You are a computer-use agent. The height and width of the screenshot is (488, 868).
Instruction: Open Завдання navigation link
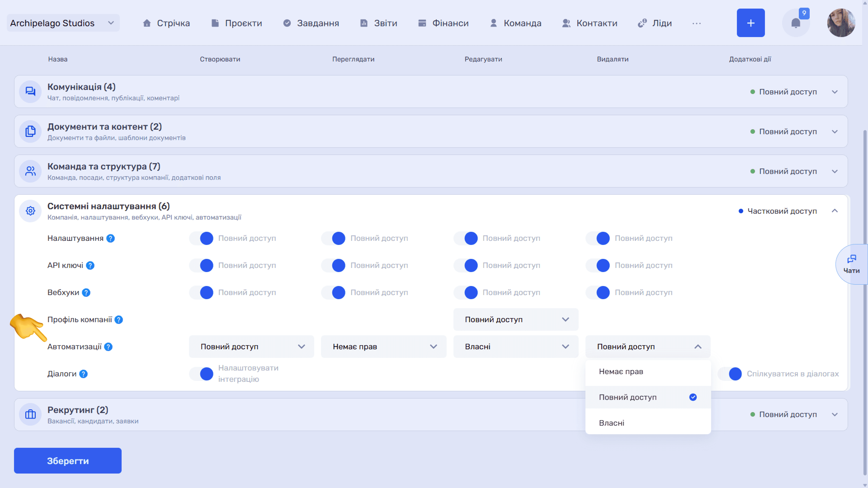(x=311, y=23)
